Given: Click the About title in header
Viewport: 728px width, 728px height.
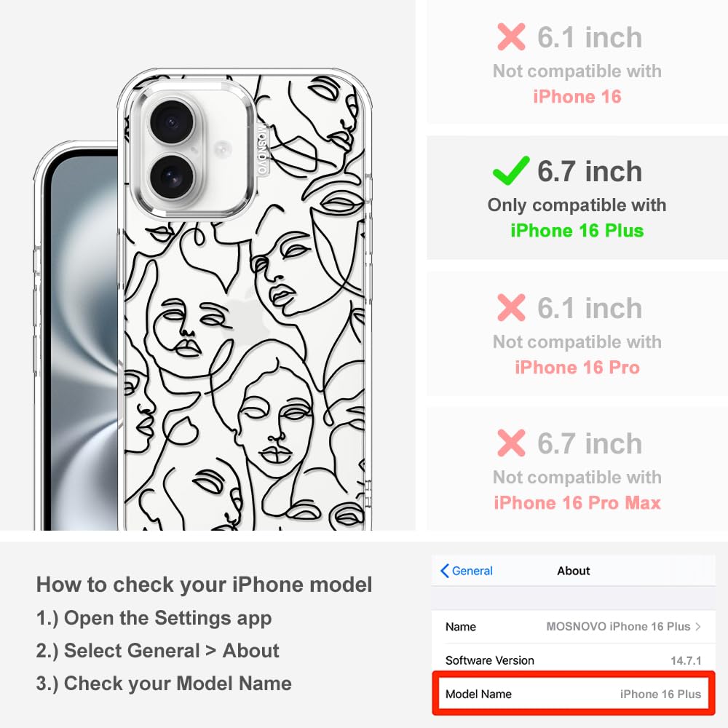Looking at the screenshot, I should click(574, 571).
